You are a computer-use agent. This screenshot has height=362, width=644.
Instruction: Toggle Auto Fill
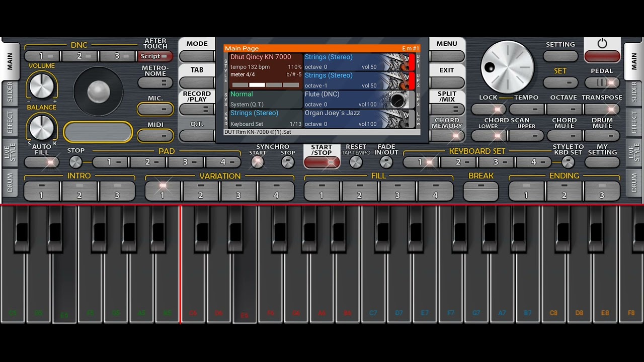click(x=42, y=162)
